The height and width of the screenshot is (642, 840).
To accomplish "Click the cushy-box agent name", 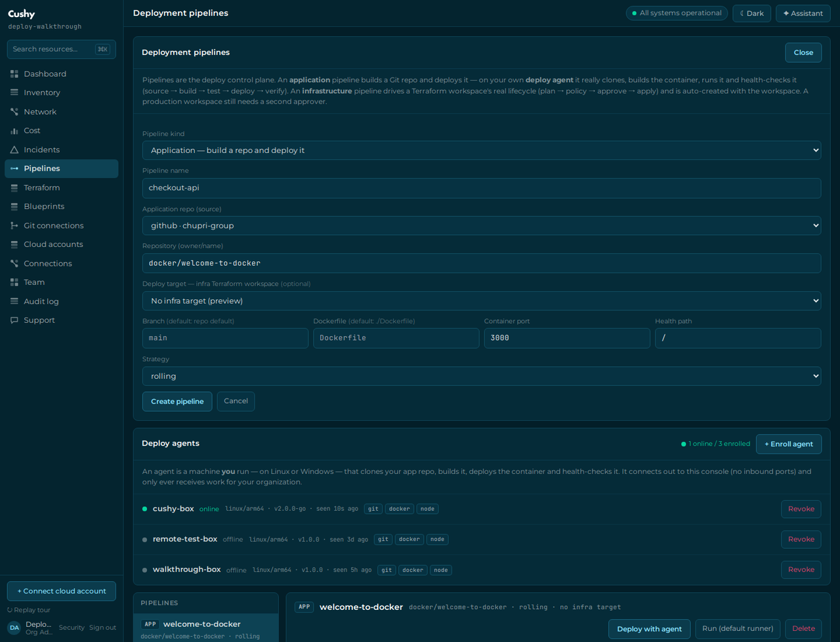I will point(173,509).
